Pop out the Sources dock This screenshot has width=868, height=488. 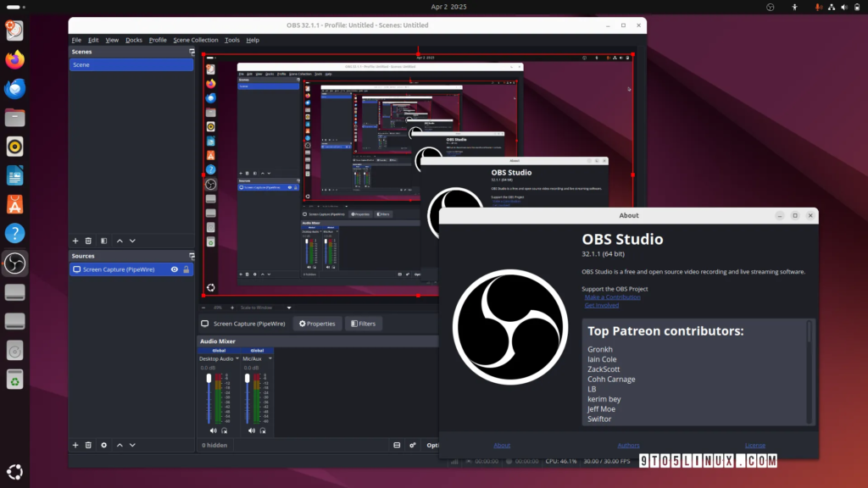point(192,256)
